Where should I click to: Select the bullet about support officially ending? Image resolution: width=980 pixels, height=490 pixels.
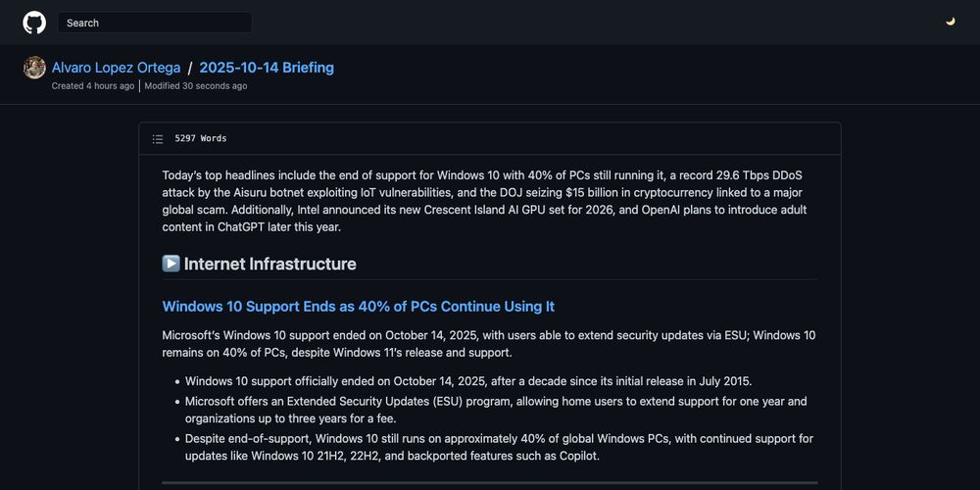(468, 381)
